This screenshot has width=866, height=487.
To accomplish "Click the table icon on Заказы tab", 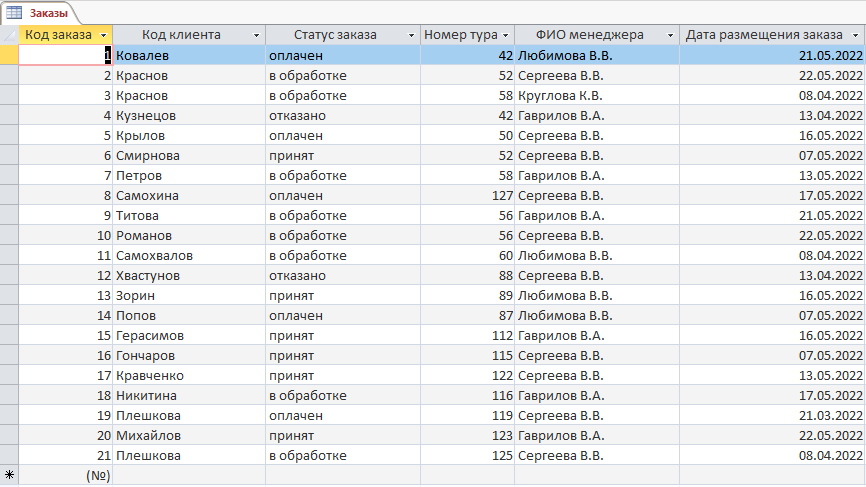I will click(14, 13).
